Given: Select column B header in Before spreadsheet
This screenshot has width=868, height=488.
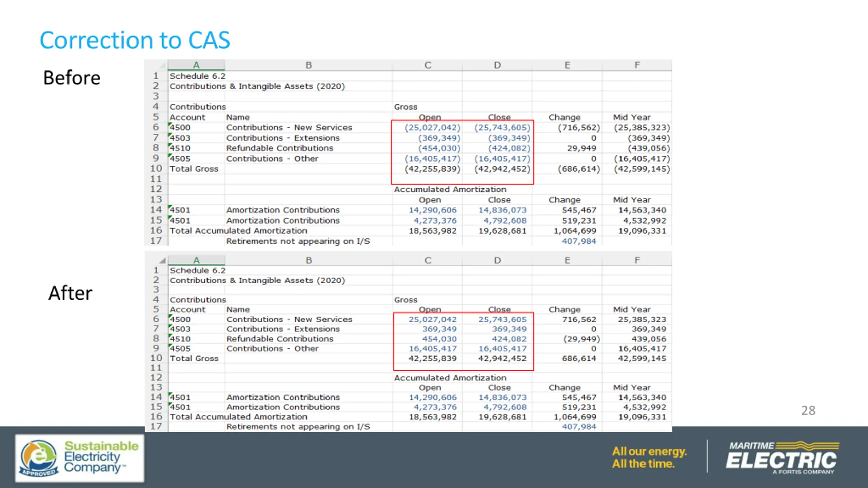Looking at the screenshot, I should coord(309,65).
